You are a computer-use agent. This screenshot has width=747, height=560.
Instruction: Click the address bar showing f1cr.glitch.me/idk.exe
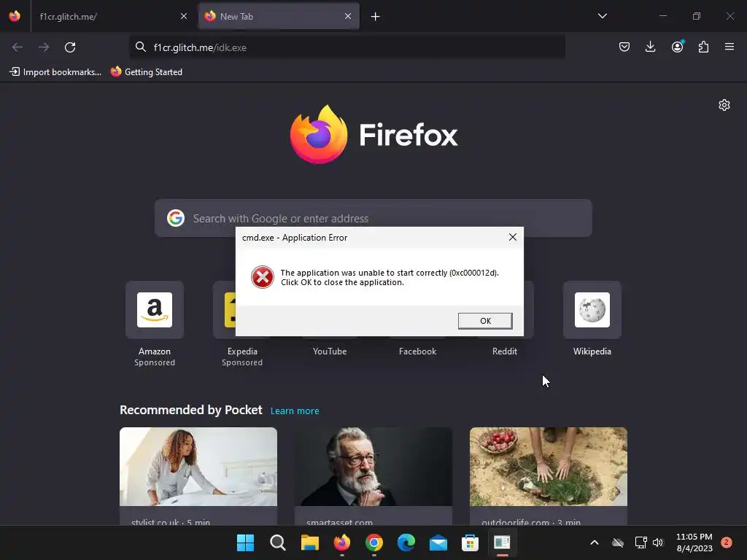(347, 47)
